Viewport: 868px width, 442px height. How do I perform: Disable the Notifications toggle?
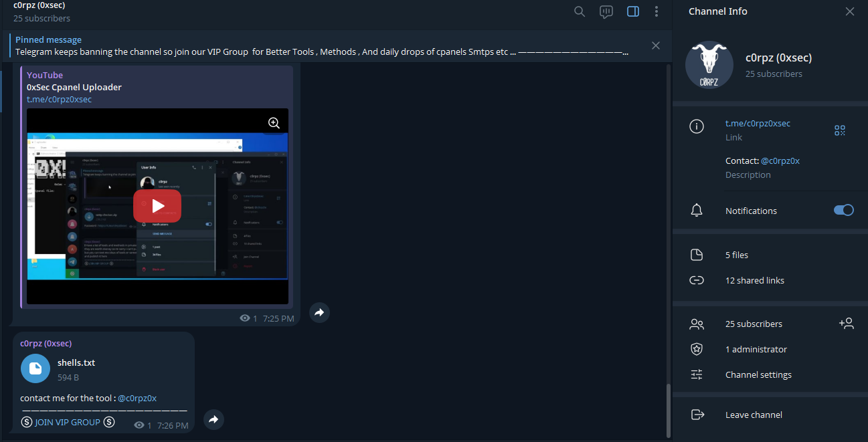click(x=844, y=210)
